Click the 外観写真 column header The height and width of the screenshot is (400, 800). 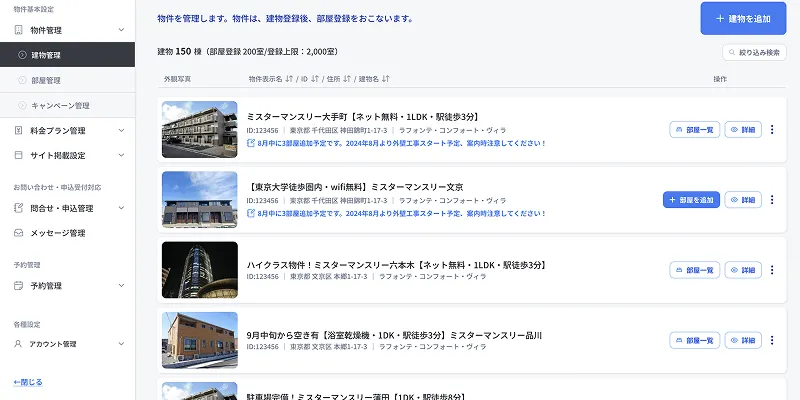tap(178, 79)
